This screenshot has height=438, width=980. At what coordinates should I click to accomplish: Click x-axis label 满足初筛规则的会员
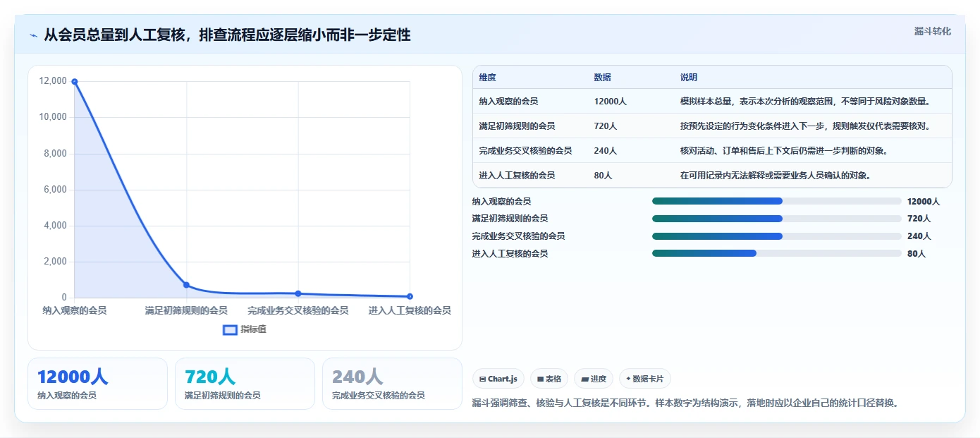click(x=186, y=310)
